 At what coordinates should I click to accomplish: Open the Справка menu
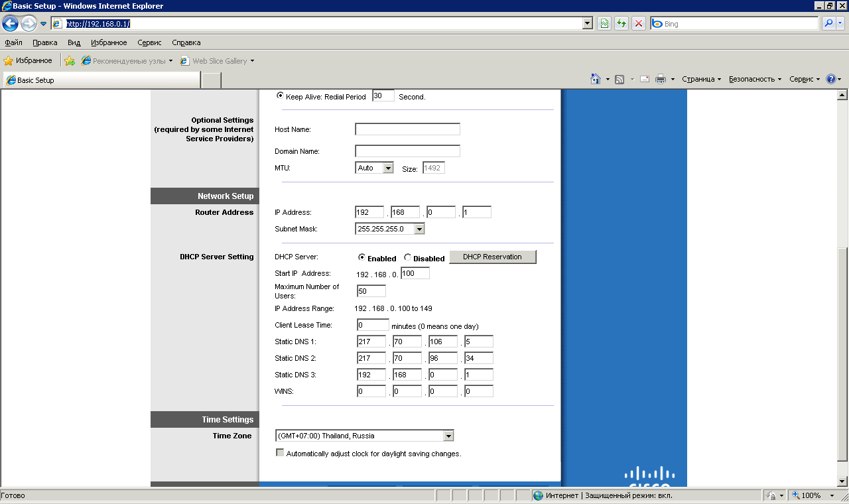[186, 42]
